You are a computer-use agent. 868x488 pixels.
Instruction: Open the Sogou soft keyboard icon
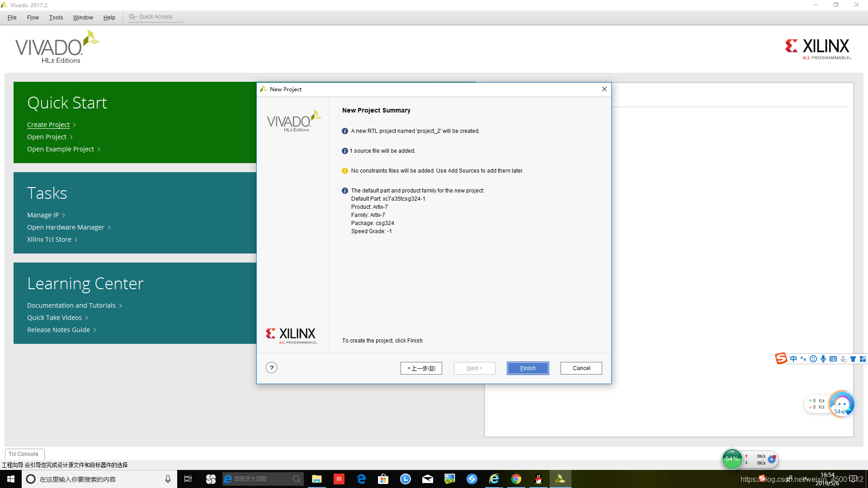click(x=833, y=359)
